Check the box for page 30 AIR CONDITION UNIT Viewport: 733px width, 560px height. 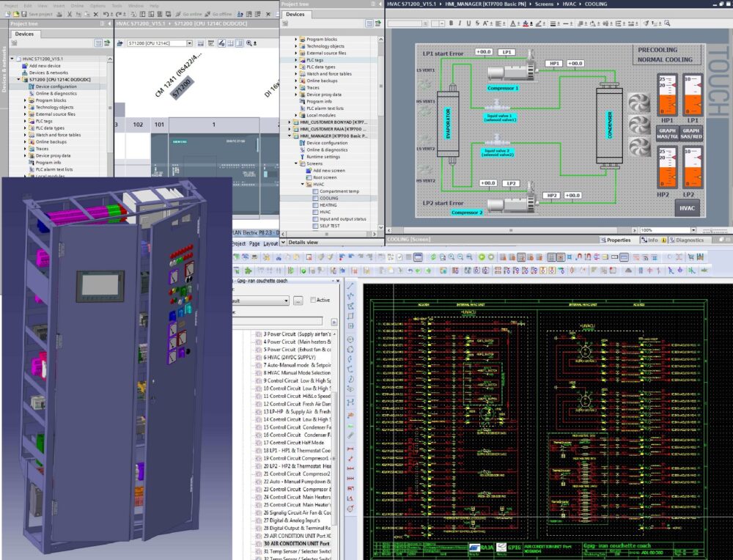pyautogui.click(x=258, y=545)
